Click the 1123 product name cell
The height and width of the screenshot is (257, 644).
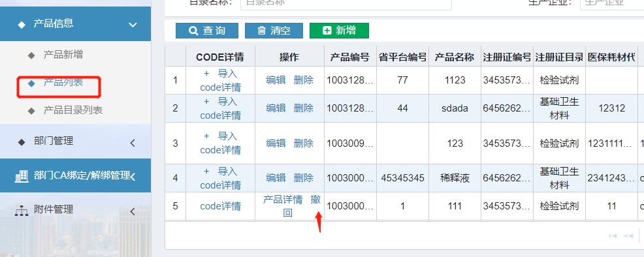coord(455,80)
